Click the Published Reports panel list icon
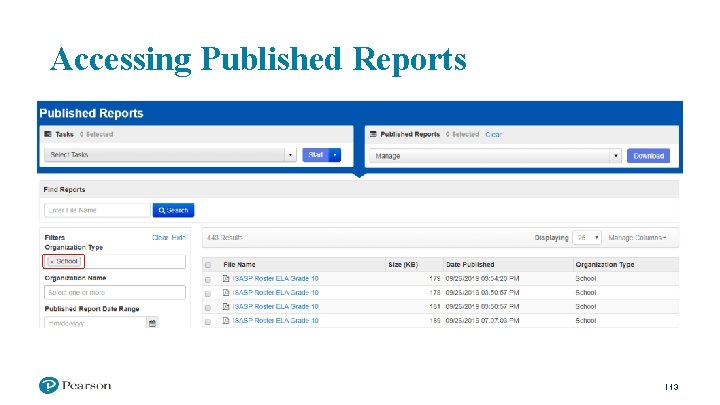This screenshot has width=720, height=405. pos(373,134)
